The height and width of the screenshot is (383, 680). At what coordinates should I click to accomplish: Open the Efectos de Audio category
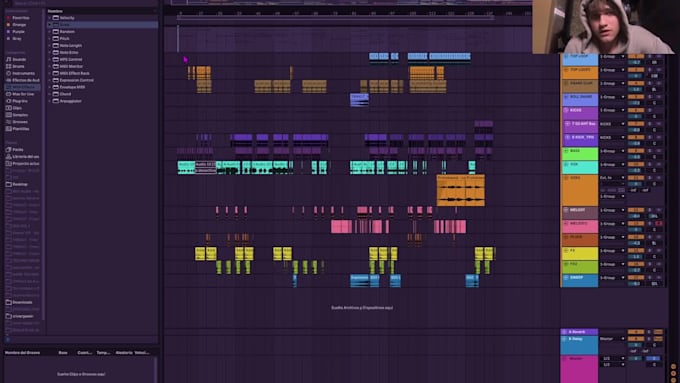click(x=23, y=80)
